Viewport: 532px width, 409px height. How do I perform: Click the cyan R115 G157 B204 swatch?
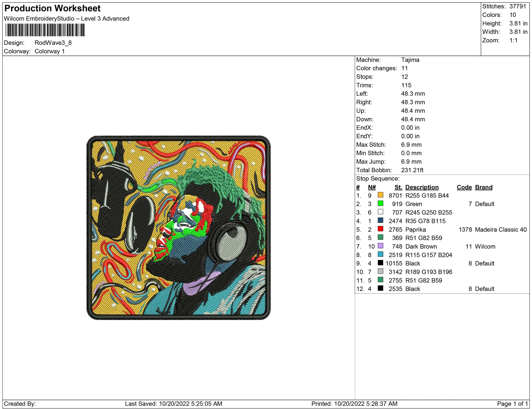pos(380,254)
